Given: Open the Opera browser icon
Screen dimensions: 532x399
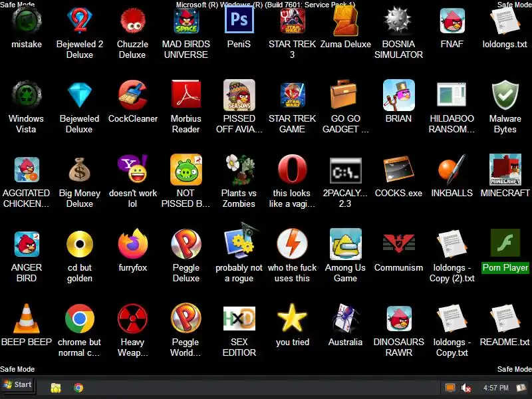Looking at the screenshot, I should coord(292,170).
